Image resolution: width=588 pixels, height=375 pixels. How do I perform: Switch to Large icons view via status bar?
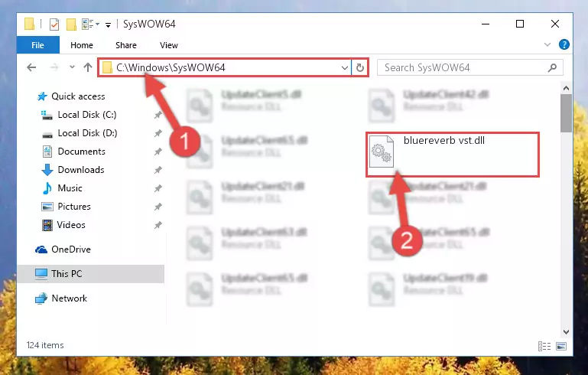pos(561,346)
